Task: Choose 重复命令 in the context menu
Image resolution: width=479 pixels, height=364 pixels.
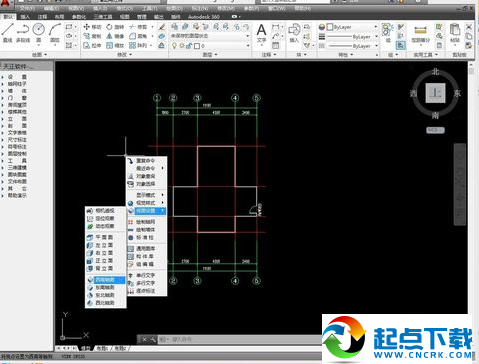Action: point(146,161)
